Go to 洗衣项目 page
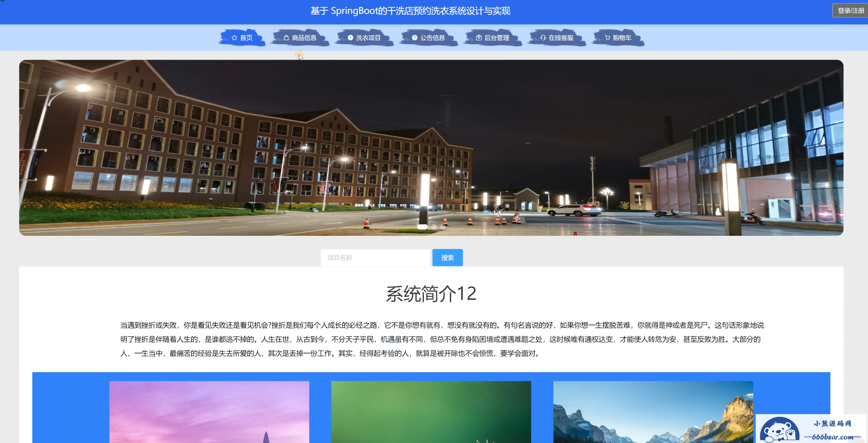The width and height of the screenshot is (868, 443). (364, 38)
